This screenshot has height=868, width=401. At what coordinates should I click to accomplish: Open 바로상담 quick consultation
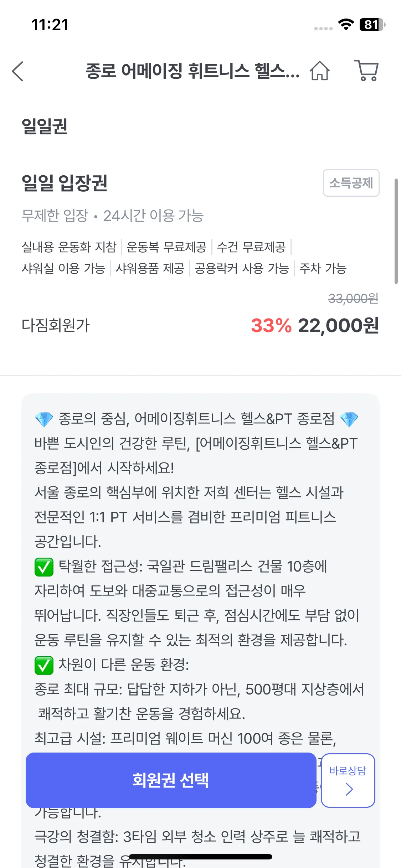tap(348, 771)
